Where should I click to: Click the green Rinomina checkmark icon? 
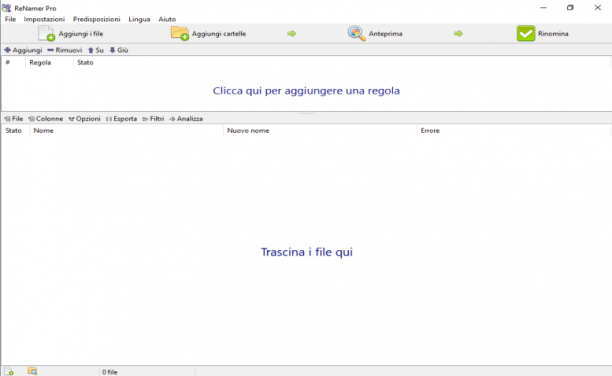click(x=526, y=34)
